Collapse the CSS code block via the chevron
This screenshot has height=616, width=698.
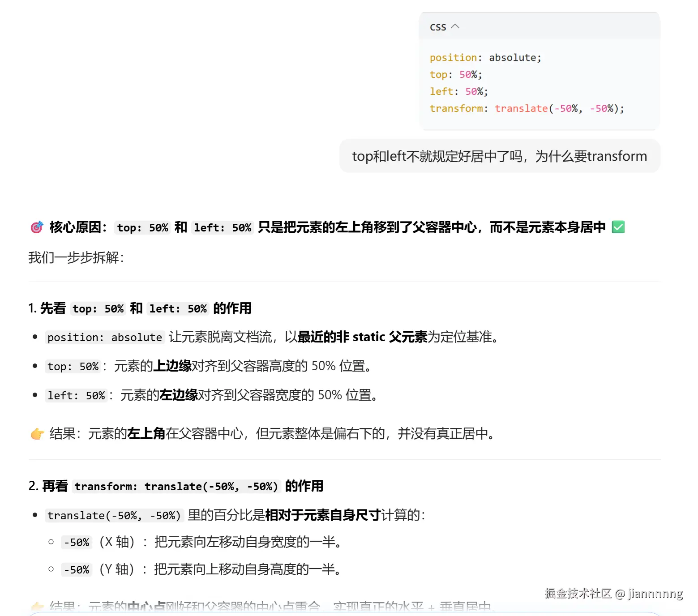click(x=456, y=26)
